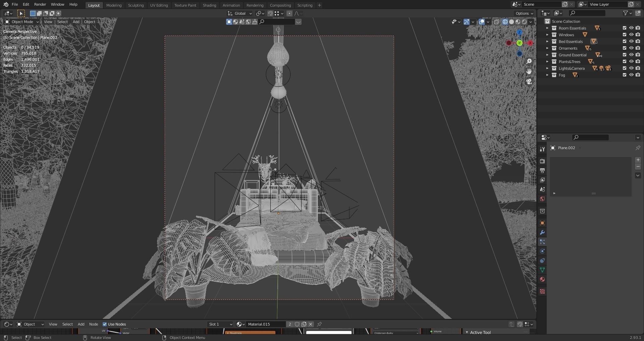Click the Z axis on navigation gizmo

click(x=520, y=33)
